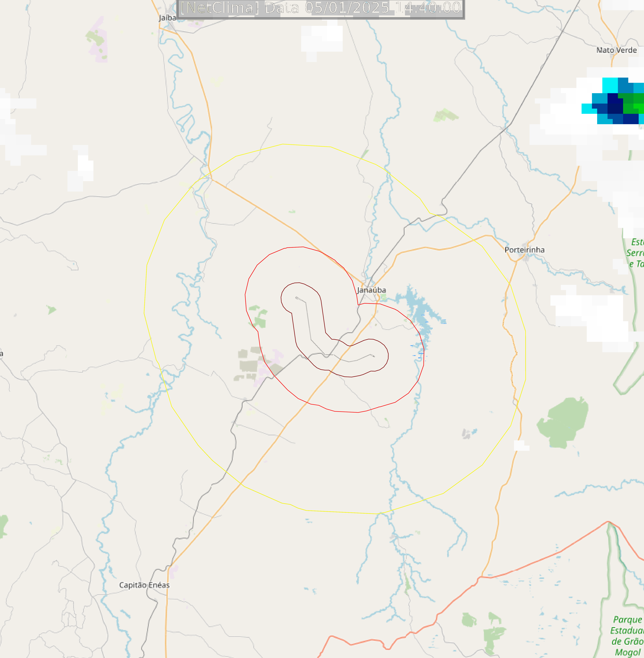Click the small white square near southeast forest
This screenshot has width=644, height=658.
pyautogui.click(x=521, y=445)
